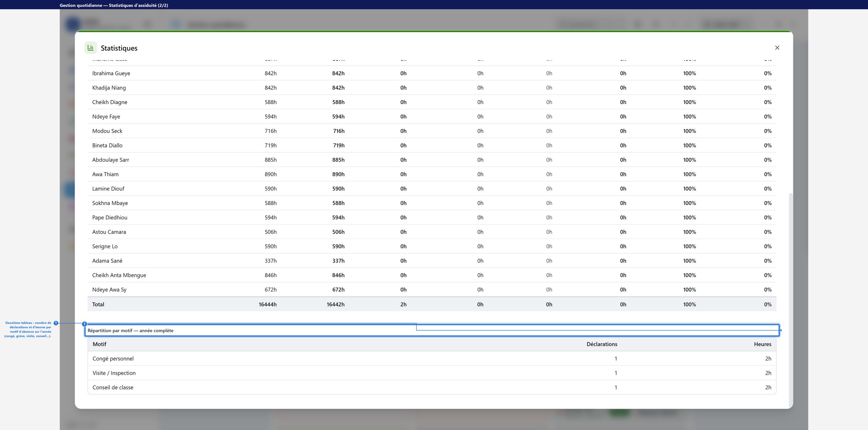Select Abdoulaye Sarr in the list
The height and width of the screenshot is (430, 868).
(x=110, y=160)
